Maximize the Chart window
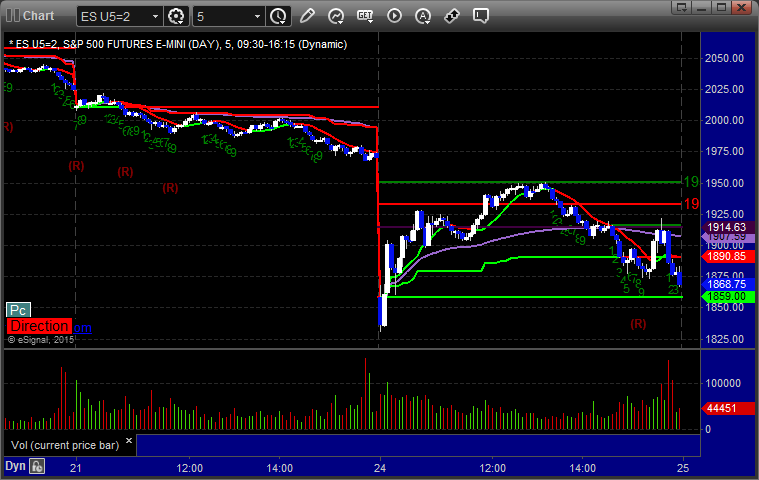The image size is (759, 480). [721, 7]
